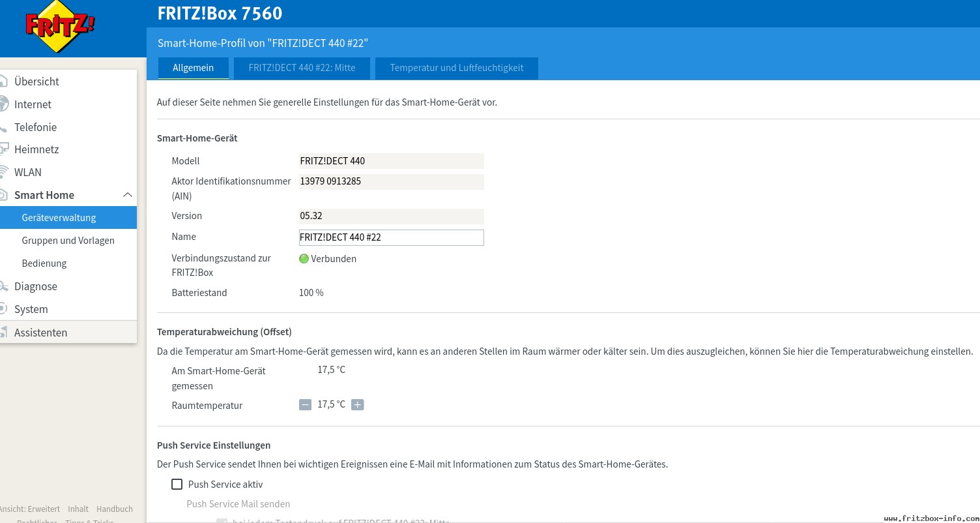Click the Batteriestand value 100 %
Screen dimensions: 980x523
[311, 293]
